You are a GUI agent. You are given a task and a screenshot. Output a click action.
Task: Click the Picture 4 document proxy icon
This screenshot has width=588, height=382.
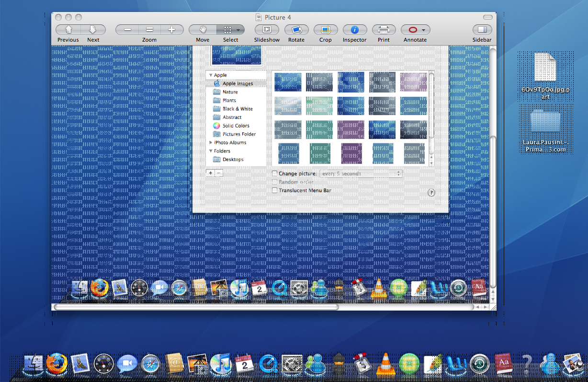point(259,17)
